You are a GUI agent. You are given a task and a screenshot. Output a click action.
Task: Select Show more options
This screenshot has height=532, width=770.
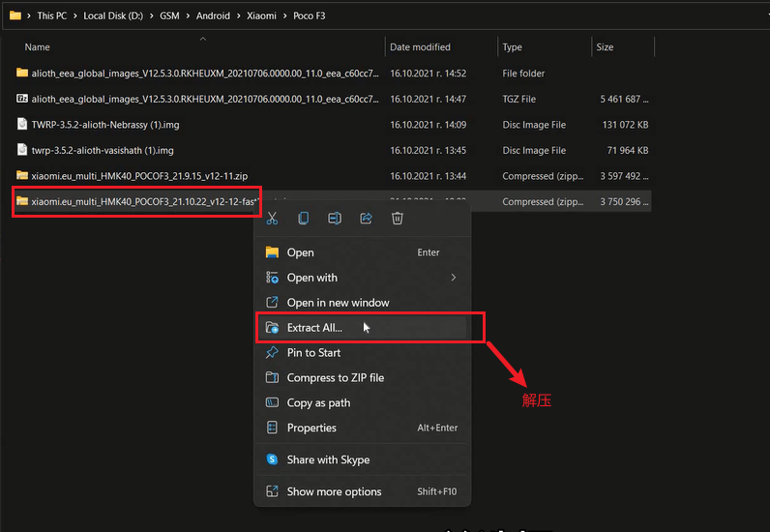[363, 491]
